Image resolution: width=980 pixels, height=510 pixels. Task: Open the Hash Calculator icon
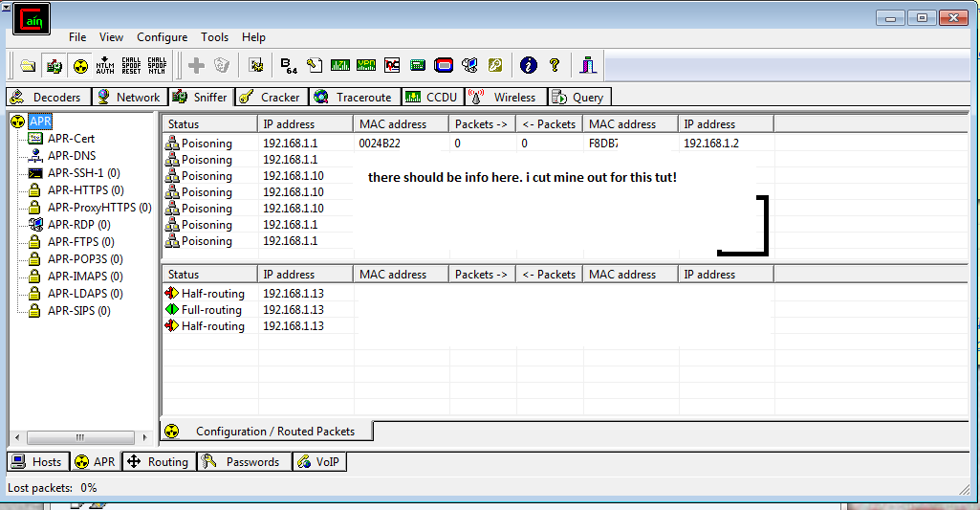click(x=418, y=65)
